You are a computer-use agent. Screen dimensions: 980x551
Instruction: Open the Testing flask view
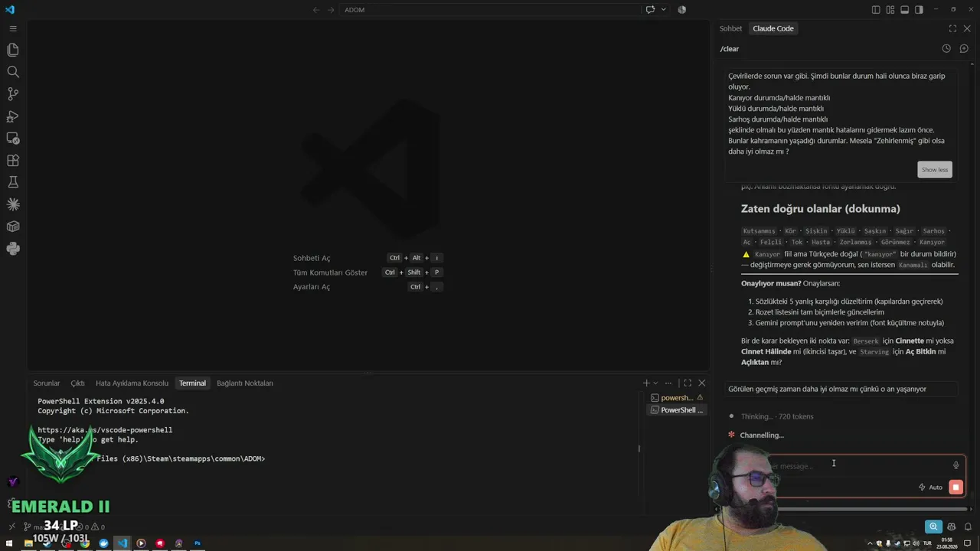click(13, 182)
